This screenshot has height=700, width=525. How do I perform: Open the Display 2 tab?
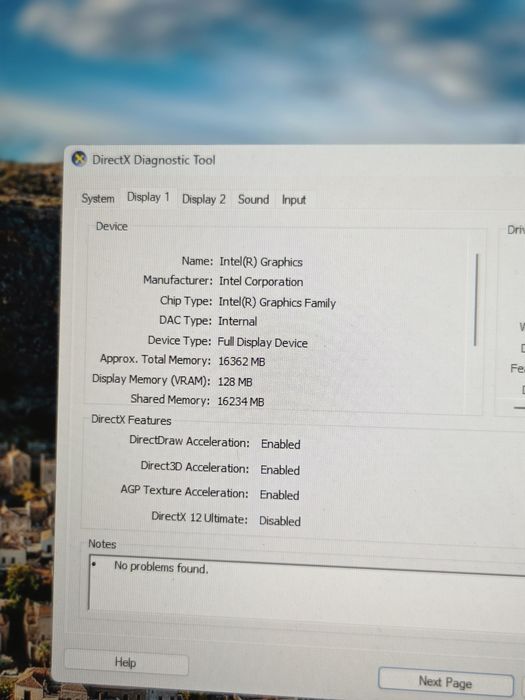click(x=204, y=200)
